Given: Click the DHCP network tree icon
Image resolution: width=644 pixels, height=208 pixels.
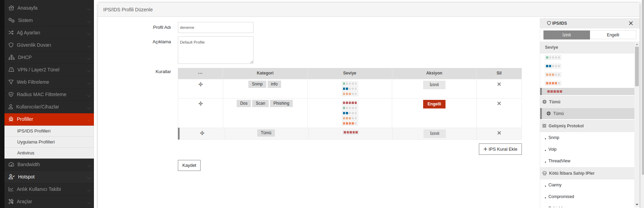Looking at the screenshot, I should (x=12, y=57).
